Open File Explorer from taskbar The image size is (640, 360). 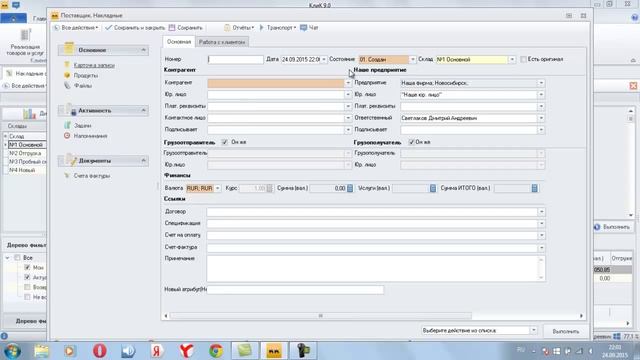click(x=41, y=351)
